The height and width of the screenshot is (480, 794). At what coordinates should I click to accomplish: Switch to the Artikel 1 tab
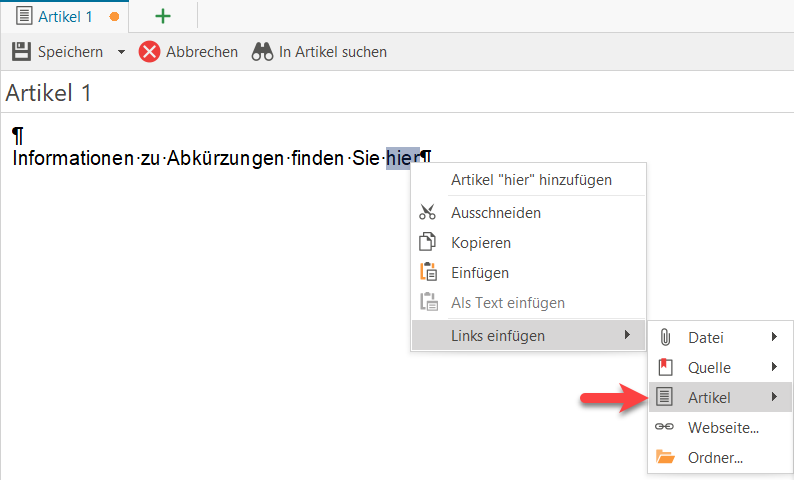click(64, 17)
